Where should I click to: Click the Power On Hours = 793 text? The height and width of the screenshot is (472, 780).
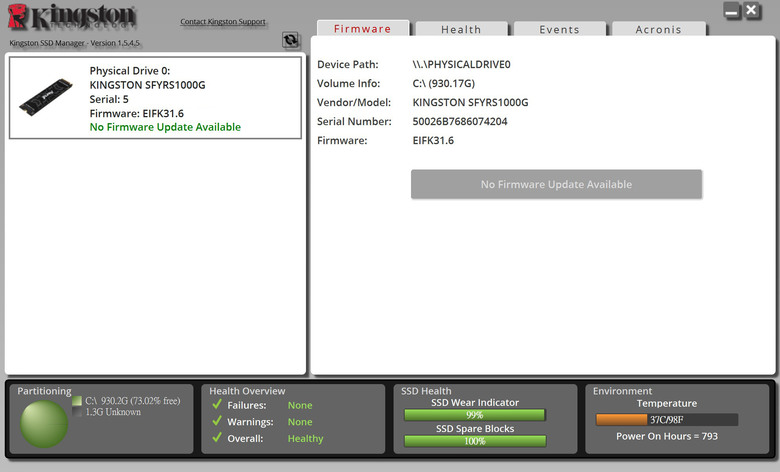coord(667,436)
